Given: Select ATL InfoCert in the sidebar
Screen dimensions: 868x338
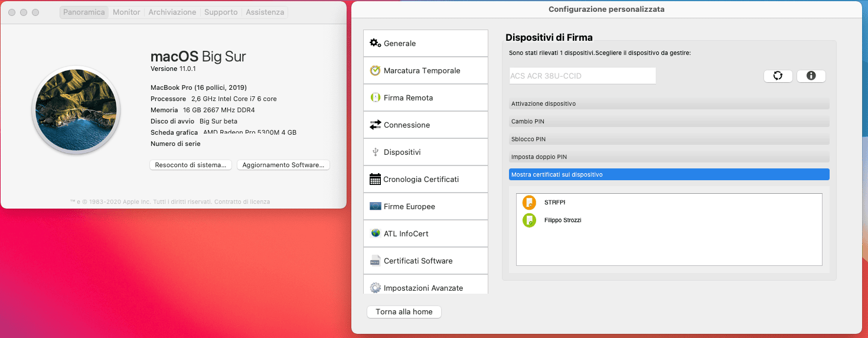Looking at the screenshot, I should pos(426,233).
